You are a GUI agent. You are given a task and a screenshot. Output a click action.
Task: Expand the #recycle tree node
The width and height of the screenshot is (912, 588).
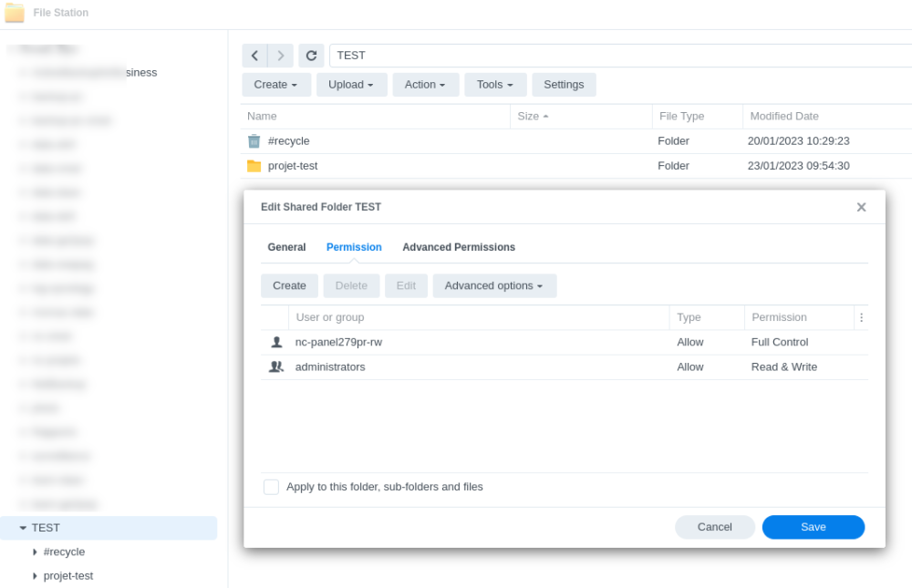coord(35,552)
